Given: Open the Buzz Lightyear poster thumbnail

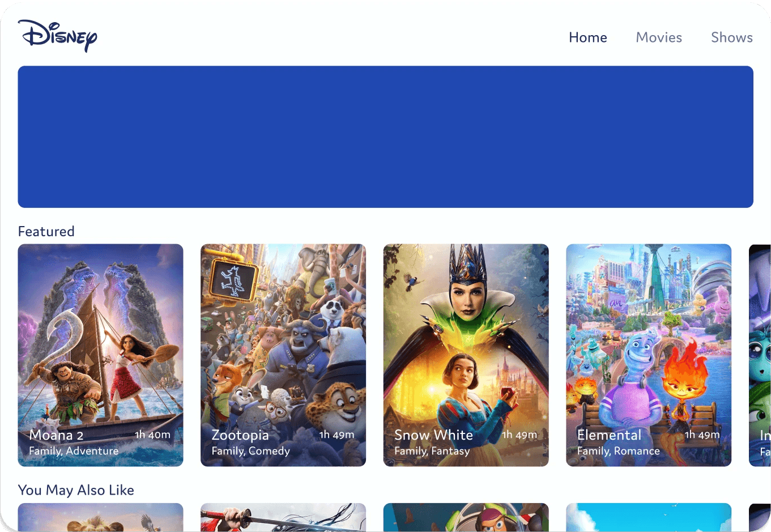Looking at the screenshot, I should pyautogui.click(x=466, y=517).
